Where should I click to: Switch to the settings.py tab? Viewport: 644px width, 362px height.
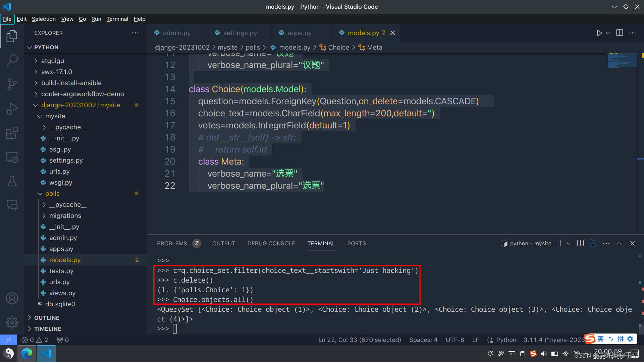[240, 33]
